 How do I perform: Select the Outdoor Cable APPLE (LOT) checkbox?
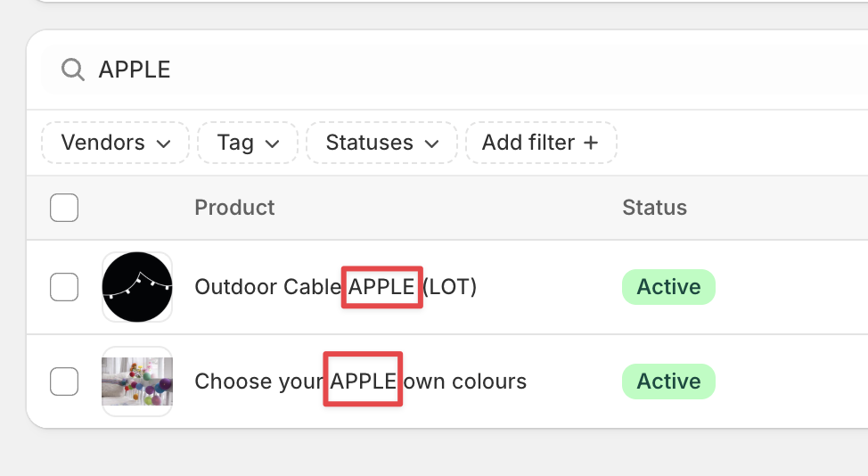point(64,287)
